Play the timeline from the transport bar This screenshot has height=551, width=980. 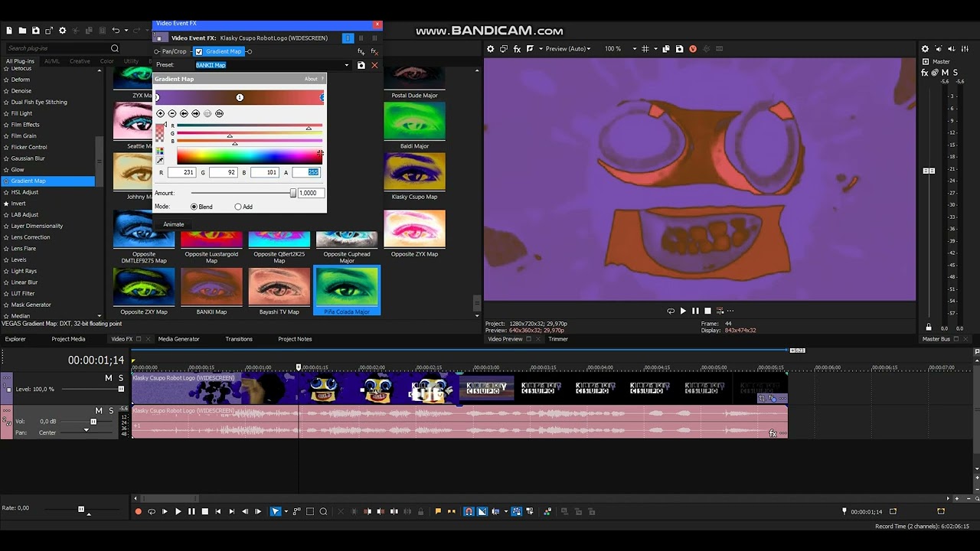click(178, 511)
